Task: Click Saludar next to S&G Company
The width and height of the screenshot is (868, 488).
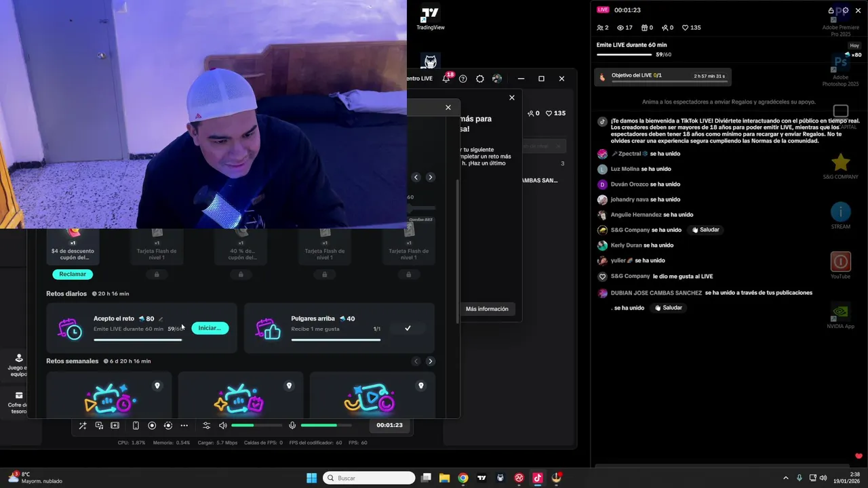Action: pos(706,230)
